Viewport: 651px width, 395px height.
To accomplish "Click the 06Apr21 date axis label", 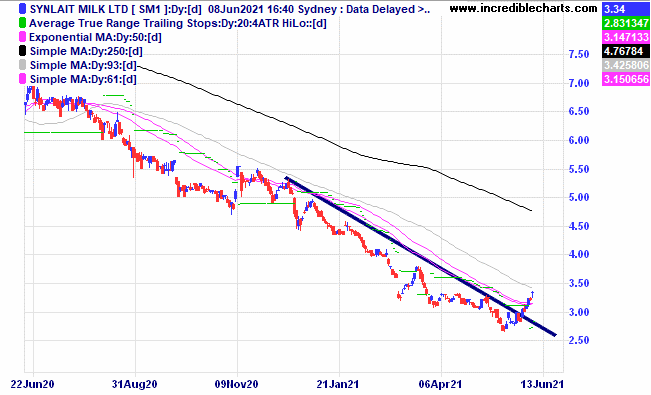I will point(441,384).
